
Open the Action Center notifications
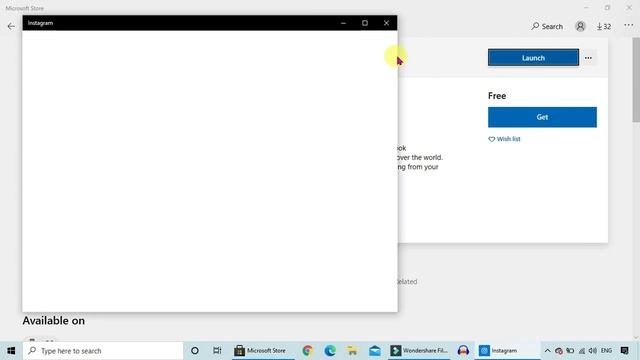pyautogui.click(x=624, y=351)
